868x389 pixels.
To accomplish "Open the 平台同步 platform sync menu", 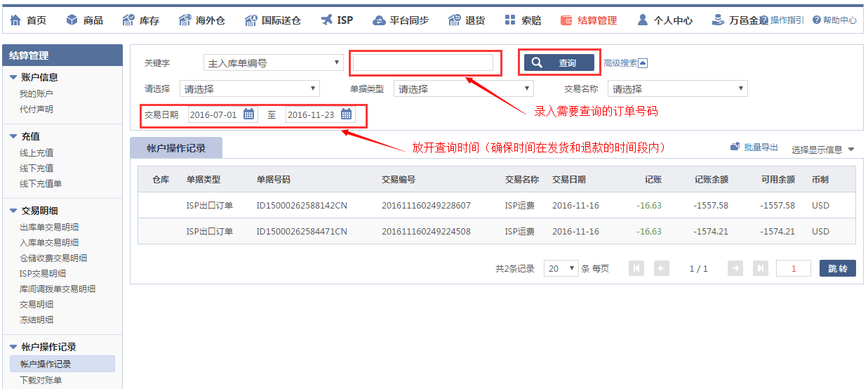I will 401,20.
